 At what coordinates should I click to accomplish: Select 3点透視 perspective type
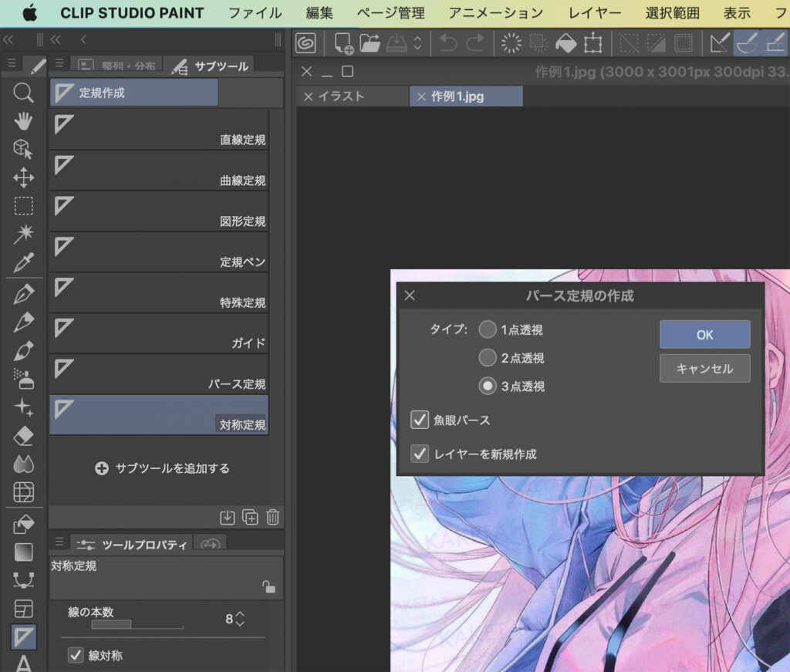pos(488,386)
